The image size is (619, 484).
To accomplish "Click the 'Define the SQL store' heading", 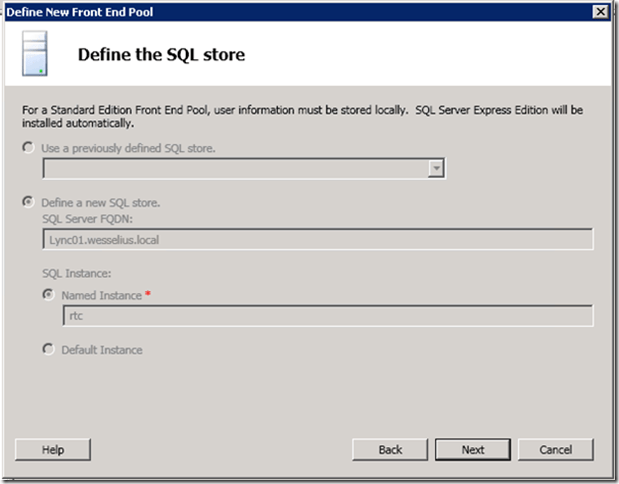I will click(x=161, y=55).
